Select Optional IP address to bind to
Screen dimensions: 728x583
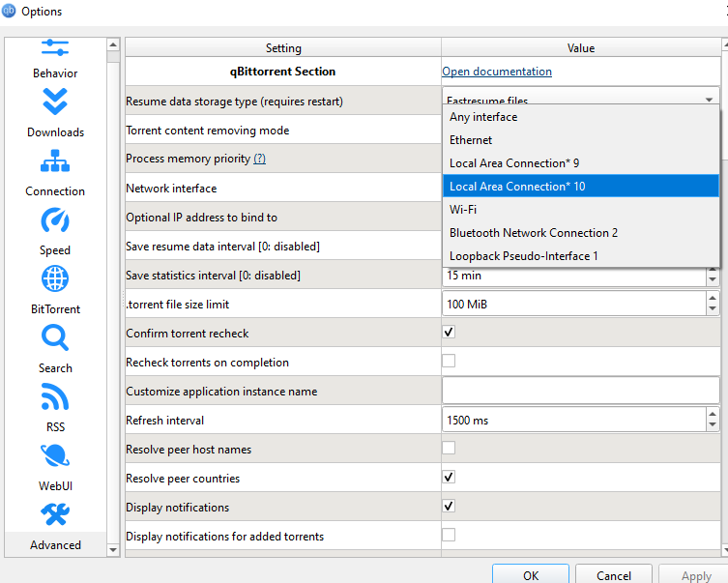[201, 218]
